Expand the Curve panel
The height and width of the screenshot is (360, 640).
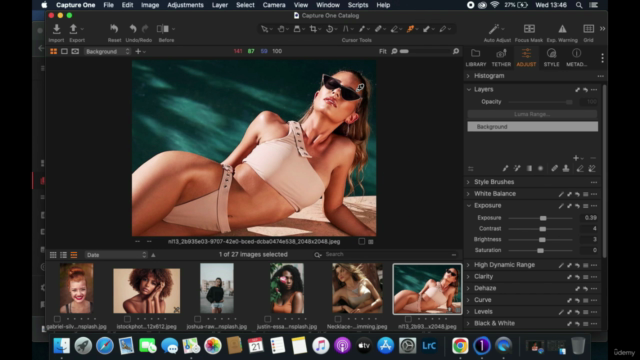pos(468,300)
